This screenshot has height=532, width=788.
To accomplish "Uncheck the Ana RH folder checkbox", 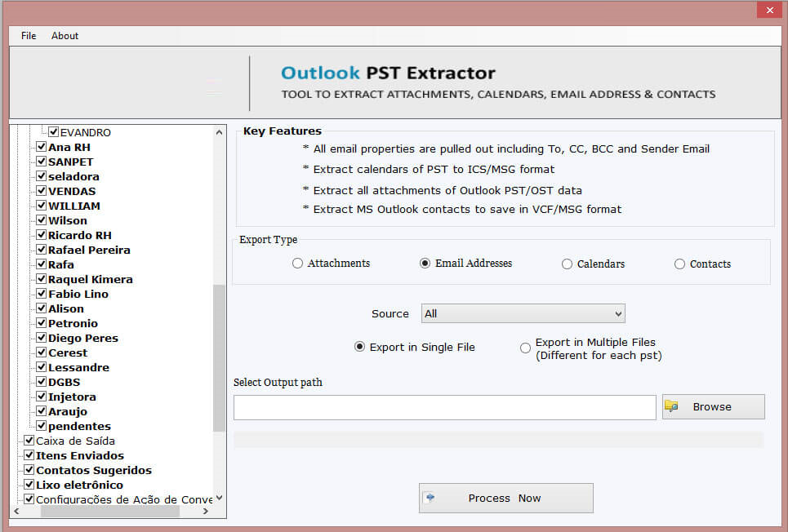I will [42, 147].
